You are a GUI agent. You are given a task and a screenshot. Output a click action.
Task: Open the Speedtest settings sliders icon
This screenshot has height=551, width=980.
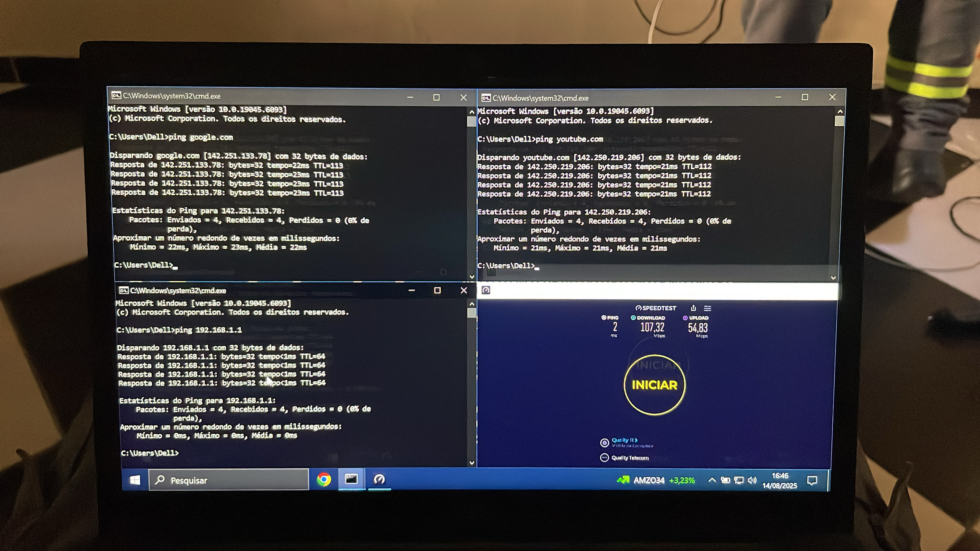(707, 308)
